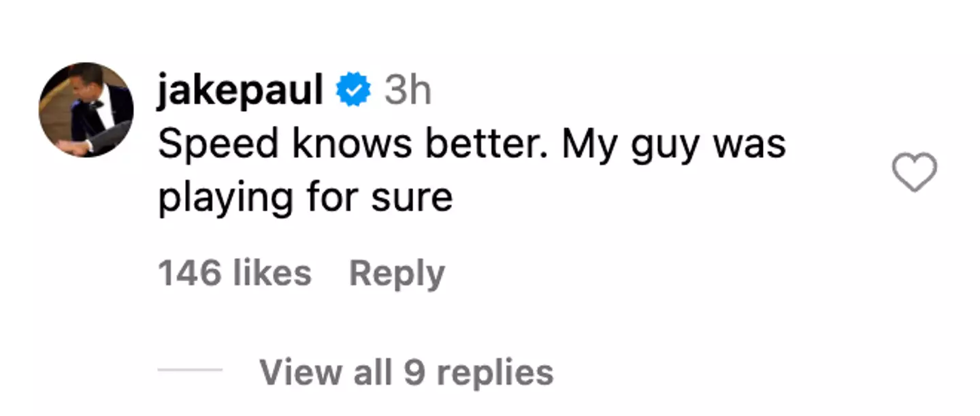Click the checkmark beside the jakepaul name
The height and width of the screenshot is (416, 980).
[x=354, y=91]
